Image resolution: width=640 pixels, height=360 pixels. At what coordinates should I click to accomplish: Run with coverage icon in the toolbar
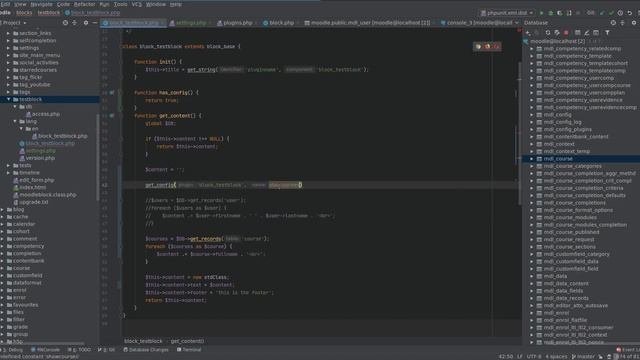[x=560, y=13]
